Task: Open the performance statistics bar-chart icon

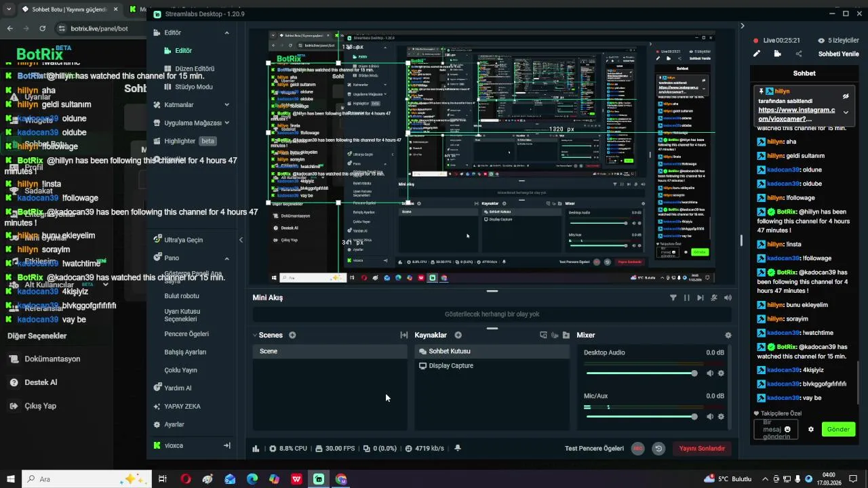Action: point(256,448)
